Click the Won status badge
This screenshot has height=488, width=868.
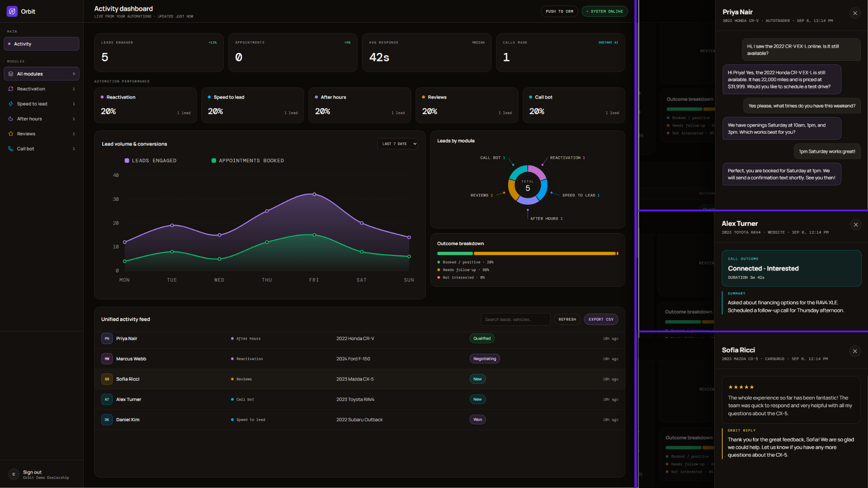point(477,420)
